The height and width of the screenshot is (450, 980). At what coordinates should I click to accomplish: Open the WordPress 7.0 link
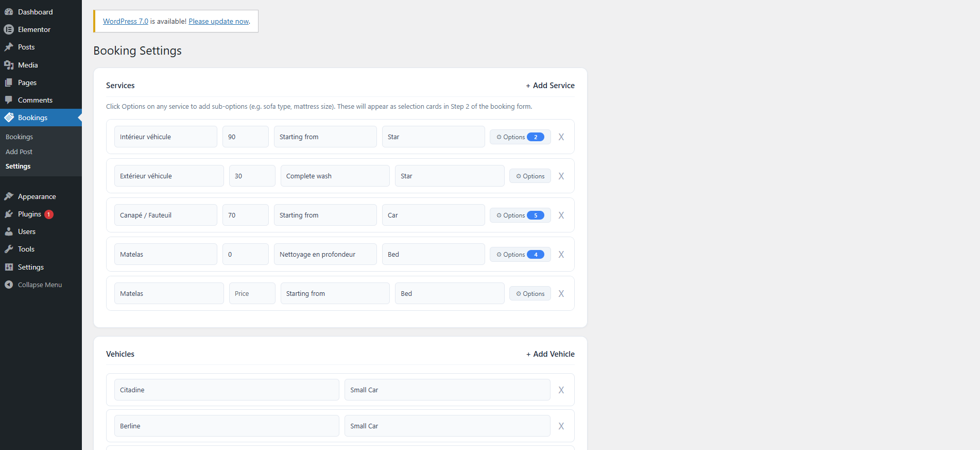126,21
